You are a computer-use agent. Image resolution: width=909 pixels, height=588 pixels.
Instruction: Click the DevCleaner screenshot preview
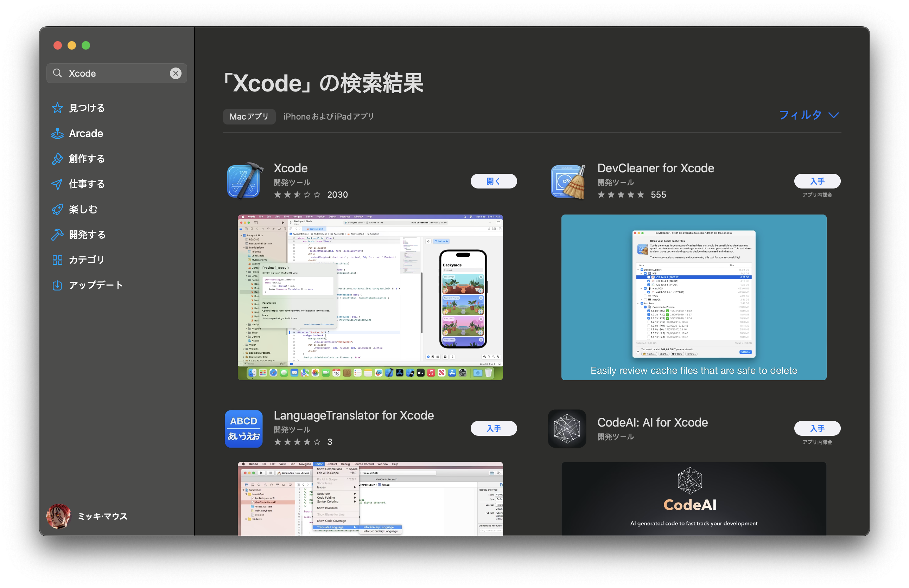tap(694, 298)
